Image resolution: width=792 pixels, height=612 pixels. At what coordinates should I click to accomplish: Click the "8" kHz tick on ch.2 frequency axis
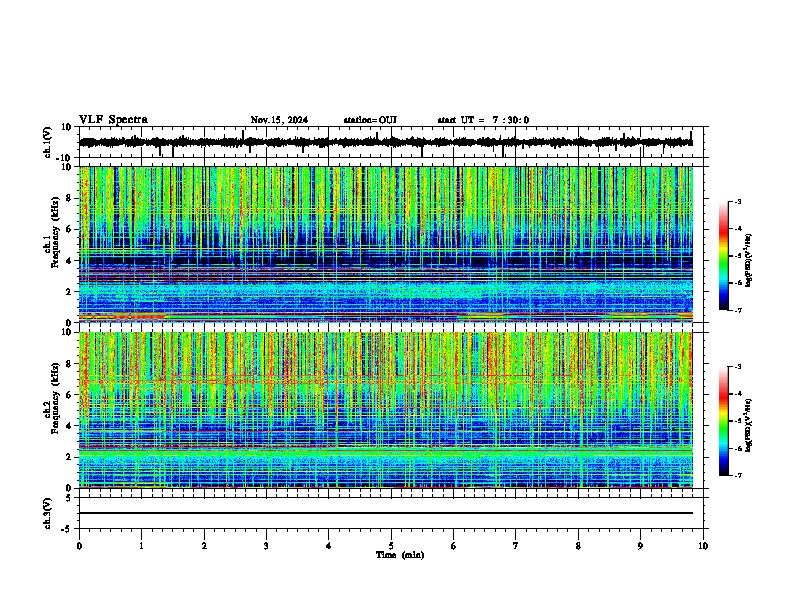[x=69, y=363]
